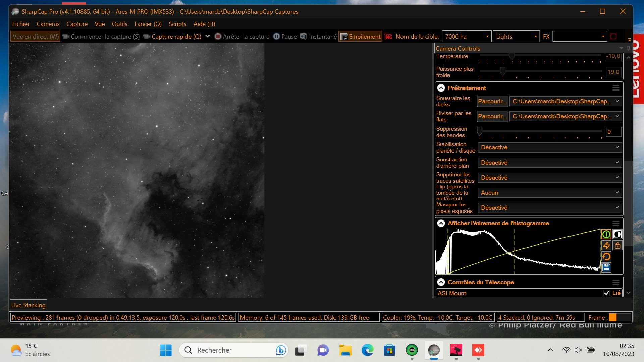Click the Wi-Fi tray icon
The image size is (644, 362).
click(566, 350)
